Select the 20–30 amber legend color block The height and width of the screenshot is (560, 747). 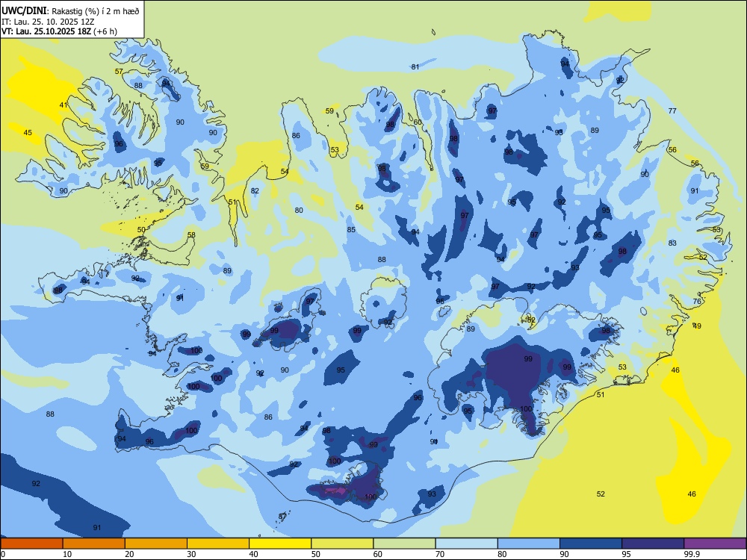156,544
